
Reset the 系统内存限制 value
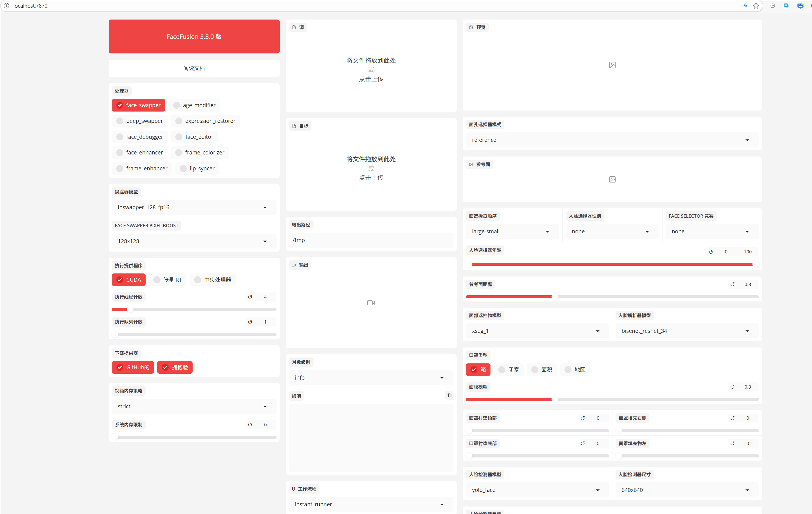point(250,425)
